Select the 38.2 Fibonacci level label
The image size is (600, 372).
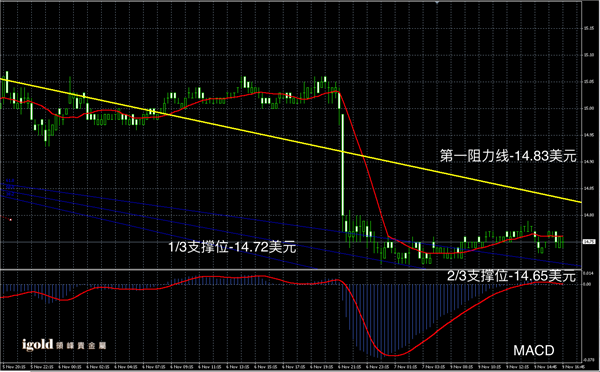pyautogui.click(x=10, y=194)
